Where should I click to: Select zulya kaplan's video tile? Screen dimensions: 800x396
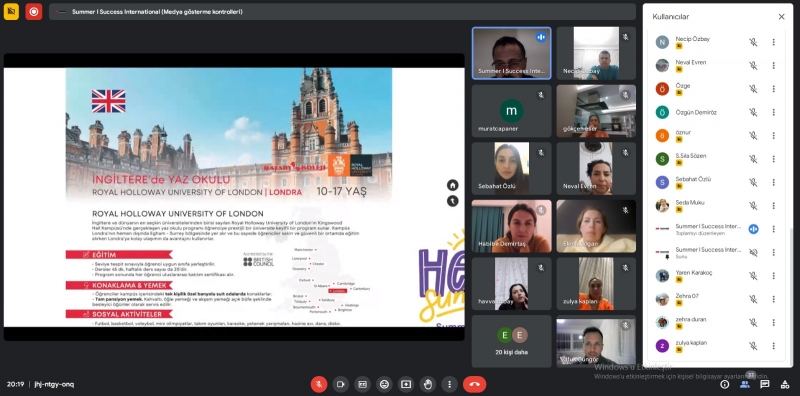click(596, 283)
